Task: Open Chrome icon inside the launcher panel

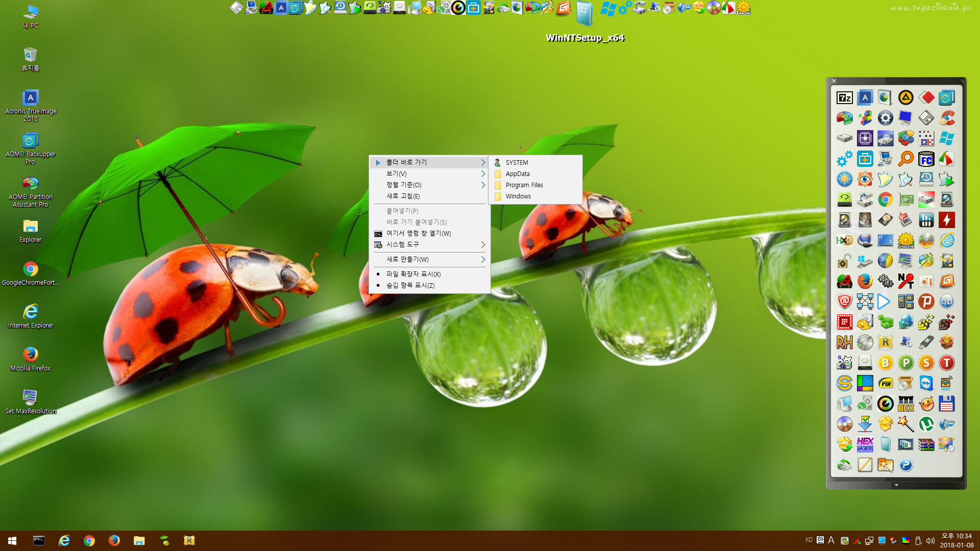Action: point(885,199)
